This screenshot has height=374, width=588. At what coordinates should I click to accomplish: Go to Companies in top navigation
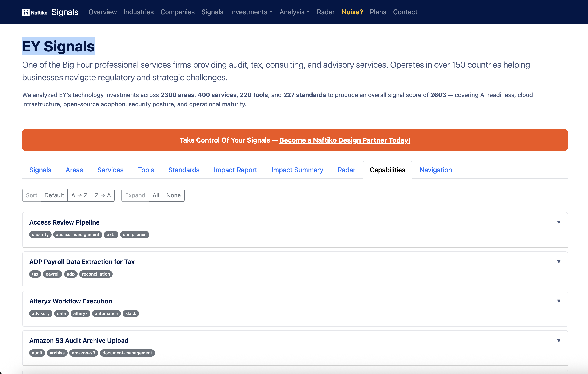177,12
